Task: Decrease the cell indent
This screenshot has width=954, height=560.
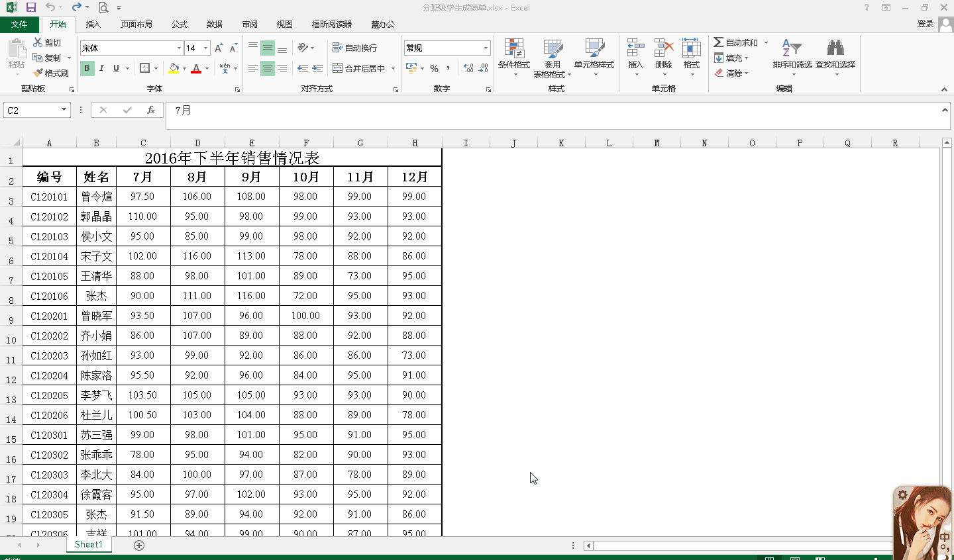Action: click(x=303, y=68)
